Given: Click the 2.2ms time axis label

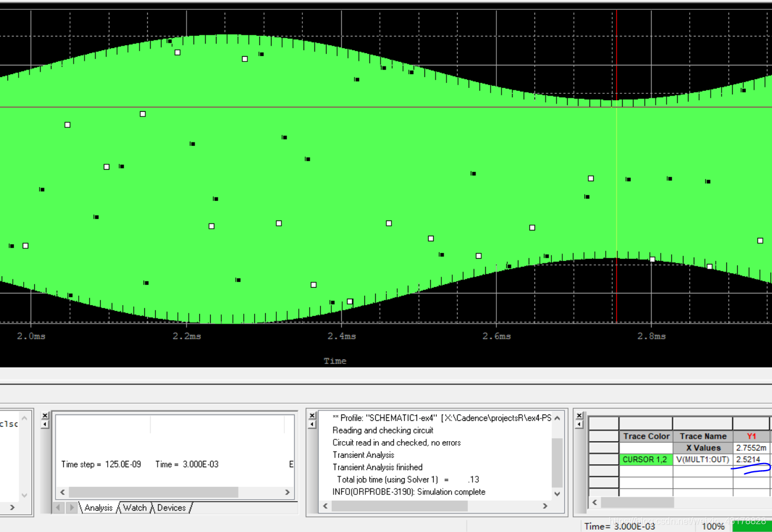Looking at the screenshot, I should click(186, 336).
